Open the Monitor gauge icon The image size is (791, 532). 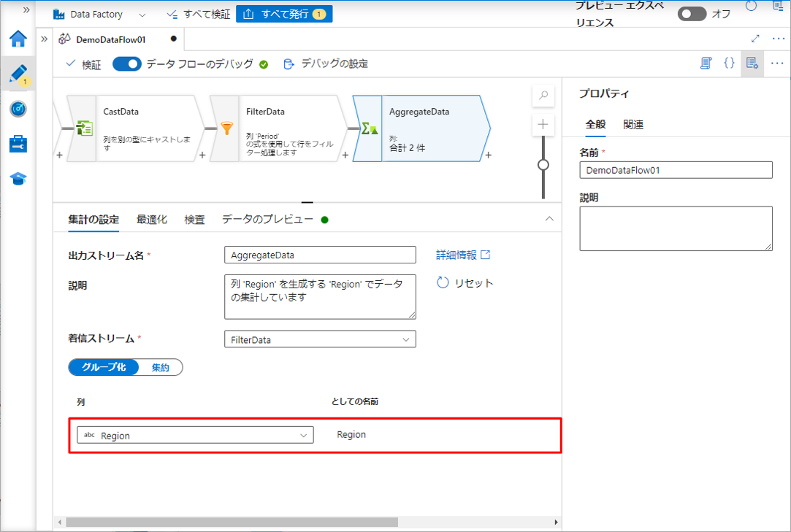click(18, 109)
